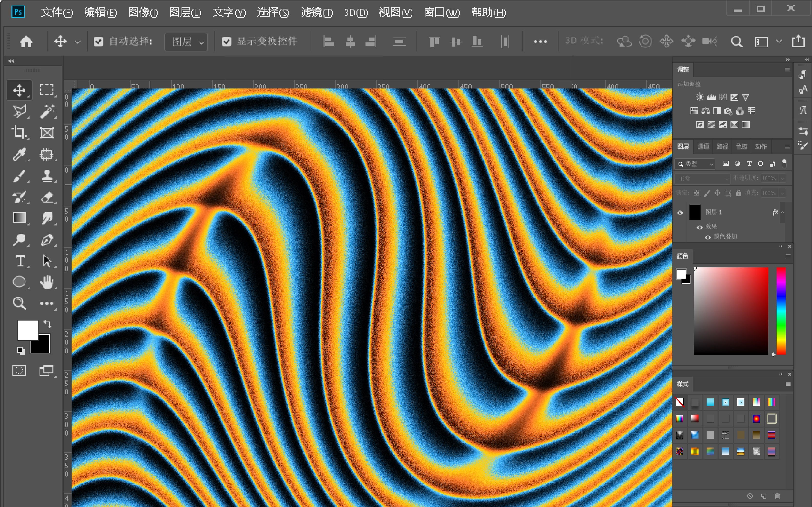Click the Home button in options bar
The image size is (812, 507).
26,42
